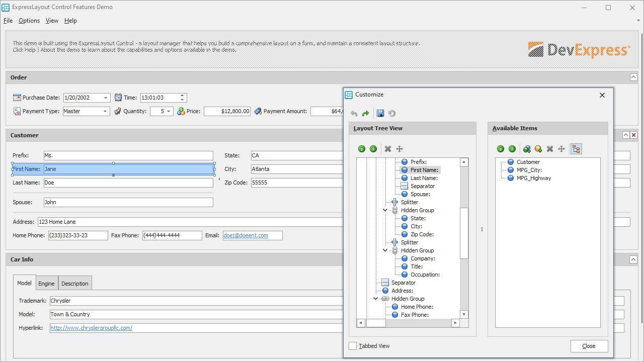This screenshot has width=644, height=362.
Task: Click the Close button in Customize dialog
Action: pos(589,346)
